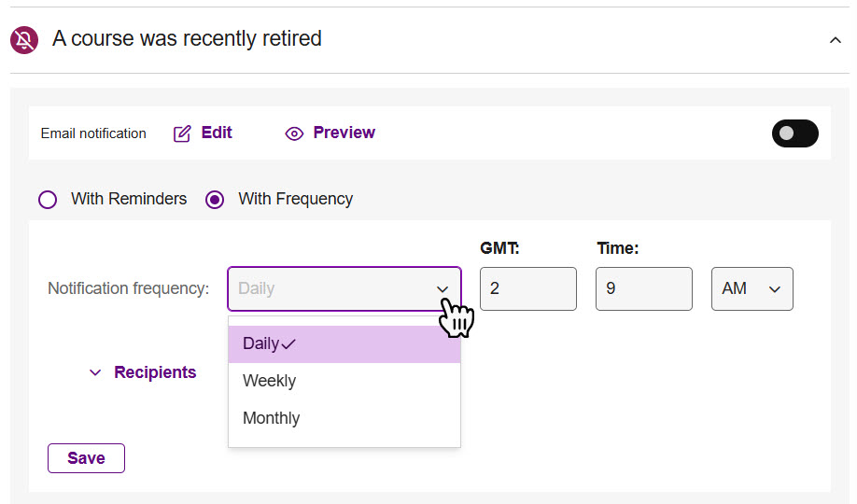Choose Monthly from the frequency list

pyautogui.click(x=344, y=418)
